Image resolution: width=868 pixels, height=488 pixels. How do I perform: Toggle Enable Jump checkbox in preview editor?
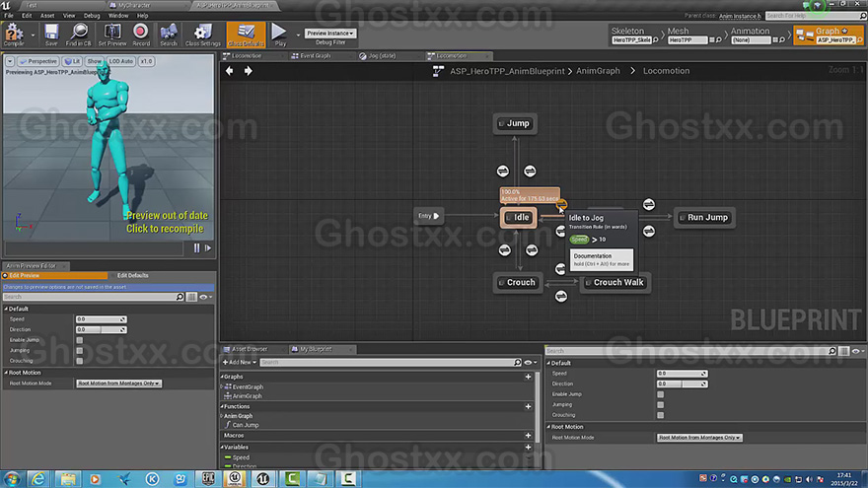point(80,340)
